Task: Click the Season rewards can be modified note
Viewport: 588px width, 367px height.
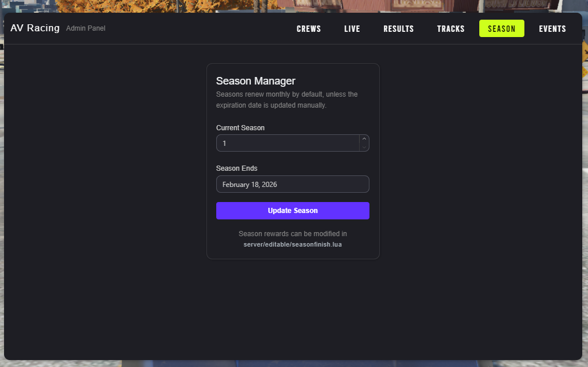Action: click(293, 234)
